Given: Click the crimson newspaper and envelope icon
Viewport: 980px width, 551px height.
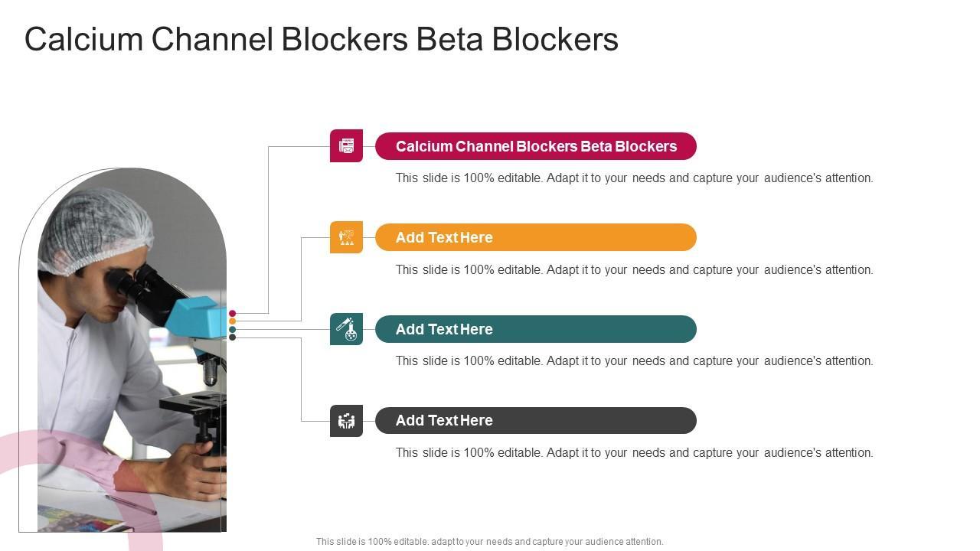Looking at the screenshot, I should 346,145.
